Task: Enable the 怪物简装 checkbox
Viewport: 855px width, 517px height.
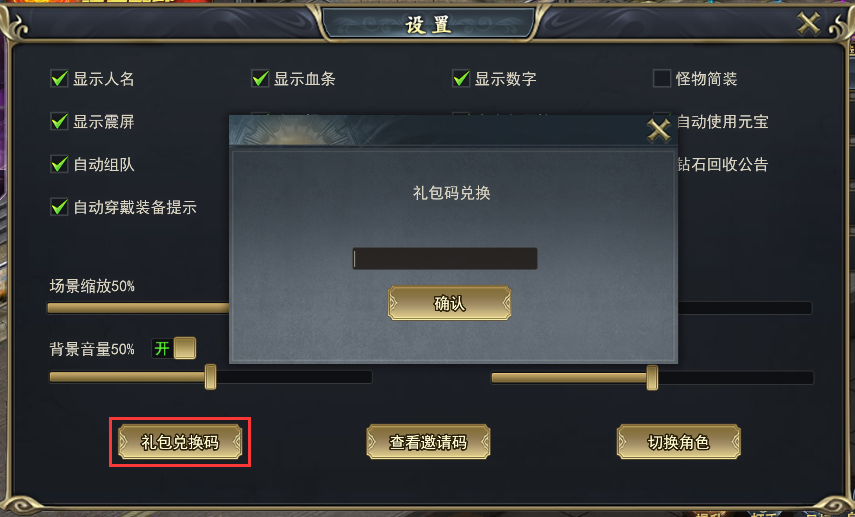Action: (662, 79)
